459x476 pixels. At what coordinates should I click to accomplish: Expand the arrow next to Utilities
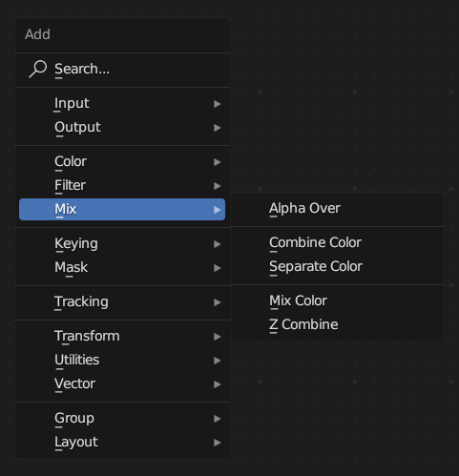218,361
